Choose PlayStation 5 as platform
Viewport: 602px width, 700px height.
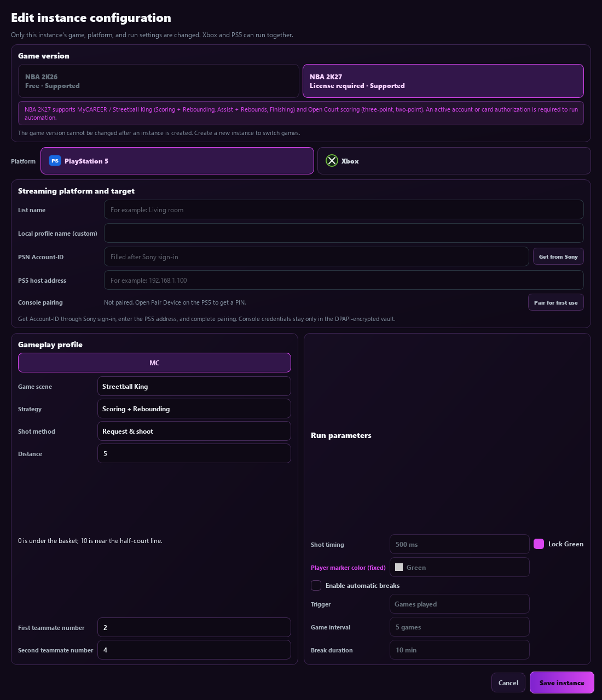click(x=177, y=161)
